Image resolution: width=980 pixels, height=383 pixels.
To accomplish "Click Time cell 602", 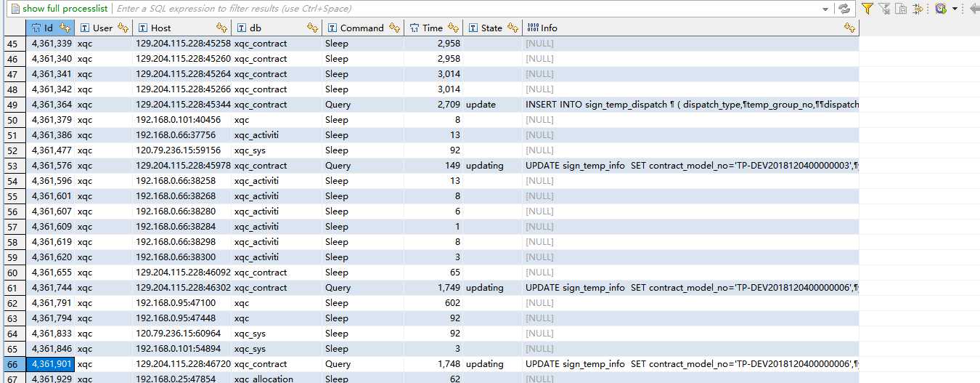I will pos(433,303).
